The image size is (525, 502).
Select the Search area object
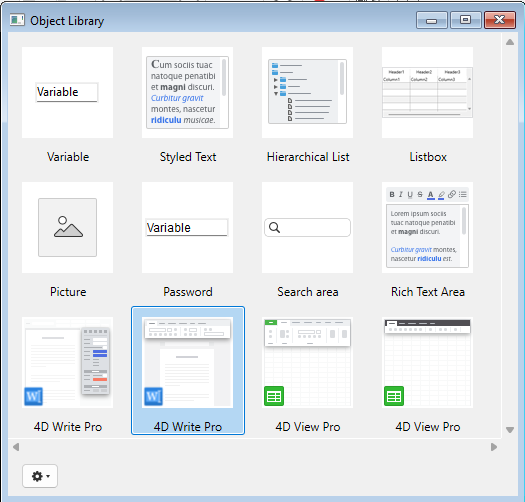coord(307,227)
